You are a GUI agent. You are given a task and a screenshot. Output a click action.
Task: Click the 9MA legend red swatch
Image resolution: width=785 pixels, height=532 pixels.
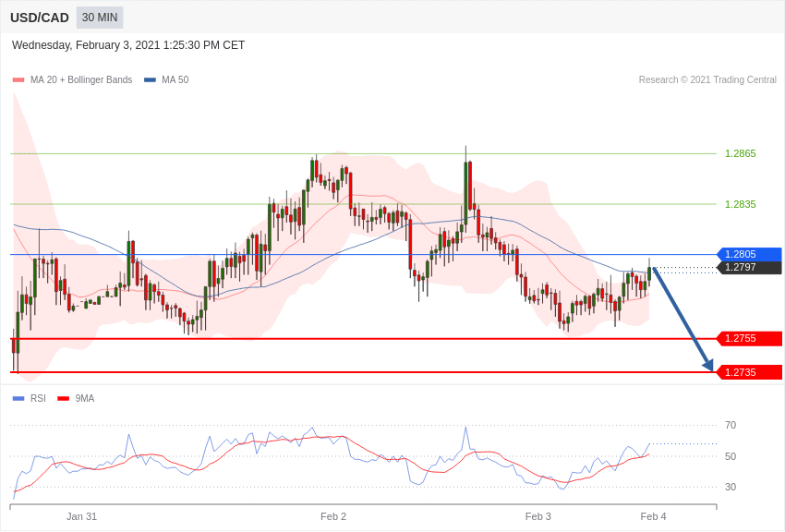(x=64, y=399)
